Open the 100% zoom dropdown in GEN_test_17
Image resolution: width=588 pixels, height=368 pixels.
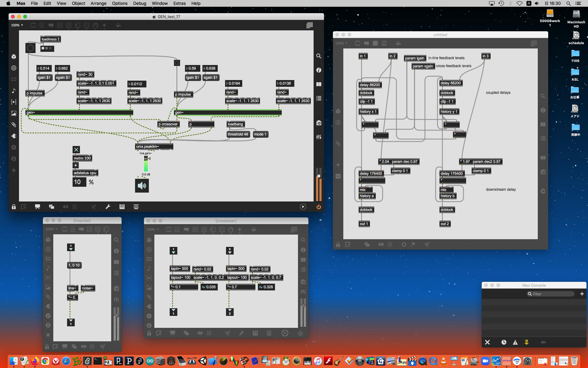pos(17,25)
